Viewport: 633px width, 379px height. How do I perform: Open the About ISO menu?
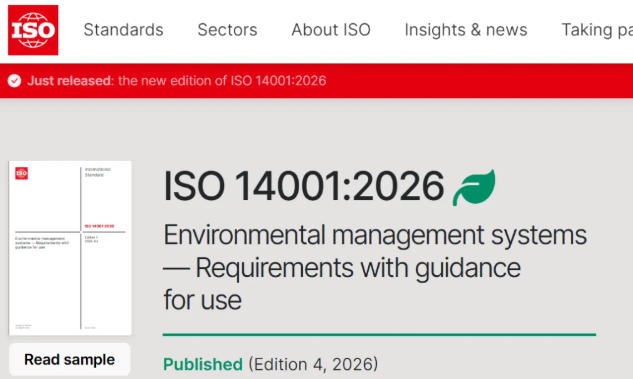pyautogui.click(x=331, y=30)
